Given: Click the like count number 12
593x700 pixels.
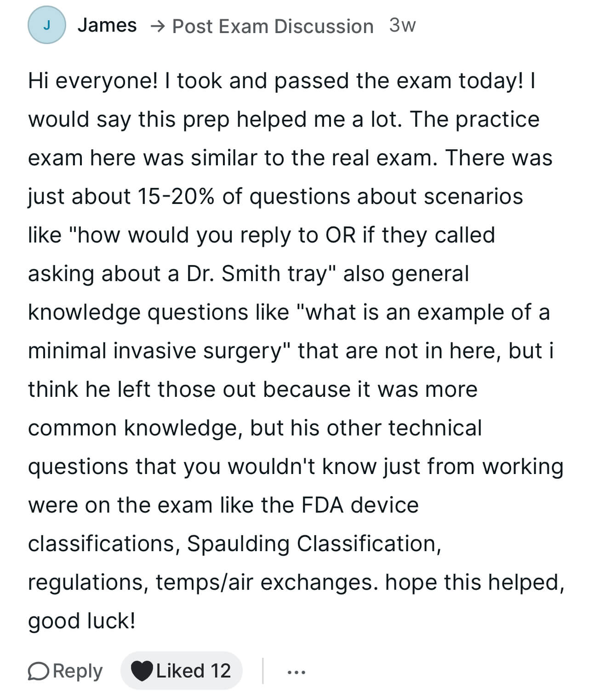Looking at the screenshot, I should [221, 671].
